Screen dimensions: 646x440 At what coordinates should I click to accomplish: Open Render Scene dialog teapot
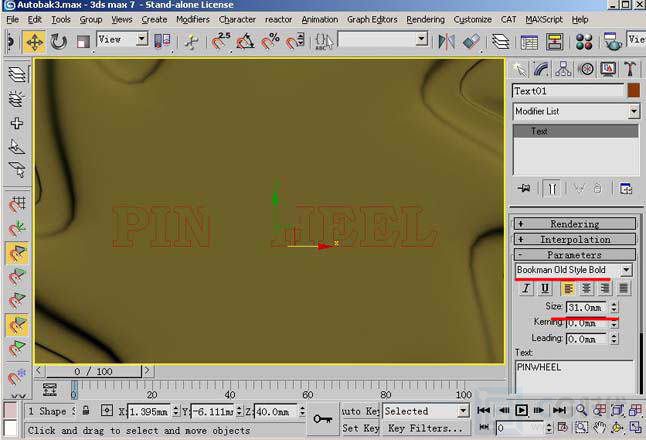pyautogui.click(x=613, y=42)
